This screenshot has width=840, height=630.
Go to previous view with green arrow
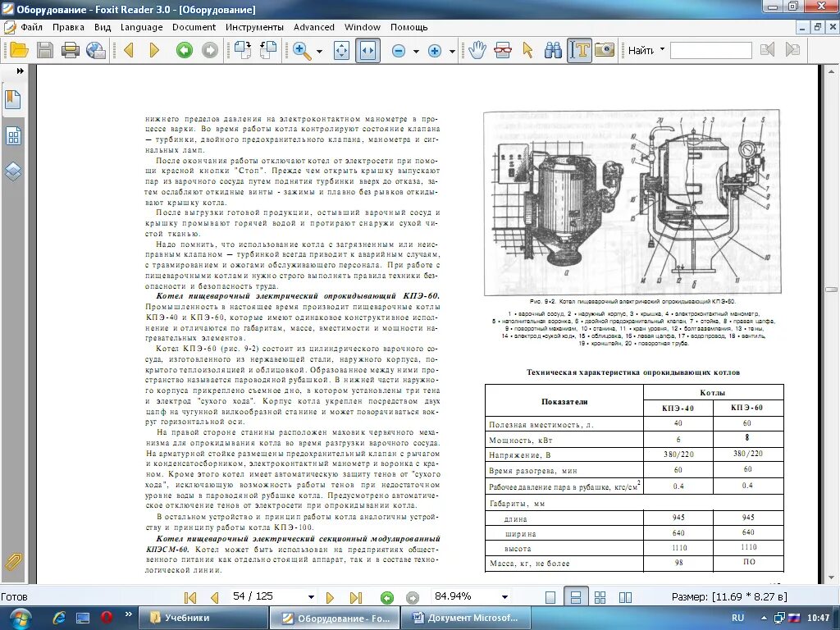185,50
